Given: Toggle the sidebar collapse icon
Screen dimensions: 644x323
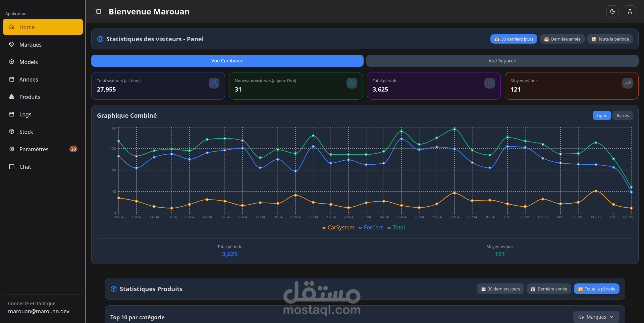Looking at the screenshot, I should click(99, 11).
